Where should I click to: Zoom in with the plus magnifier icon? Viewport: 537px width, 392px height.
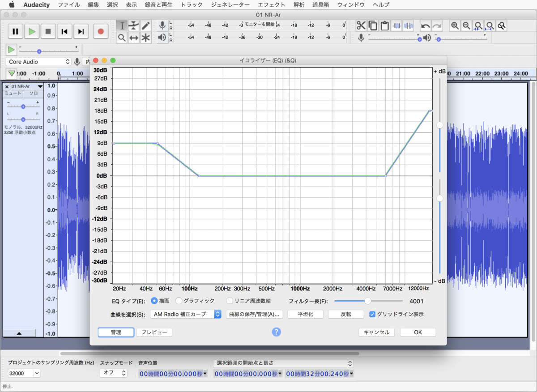[455, 26]
